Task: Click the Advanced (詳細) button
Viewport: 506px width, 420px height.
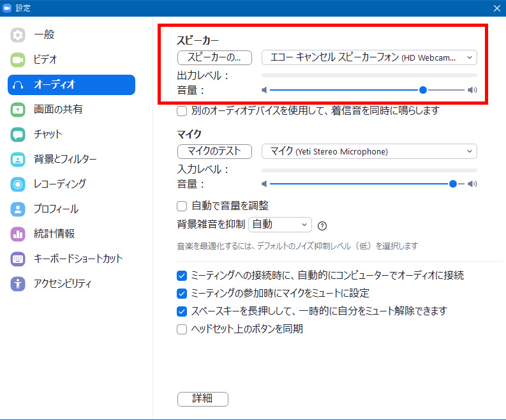Action: coord(202,399)
